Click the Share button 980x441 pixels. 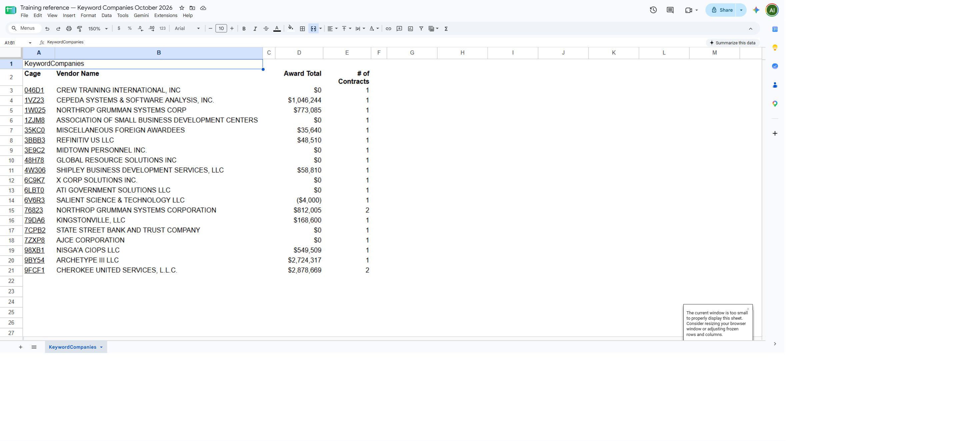(x=722, y=10)
